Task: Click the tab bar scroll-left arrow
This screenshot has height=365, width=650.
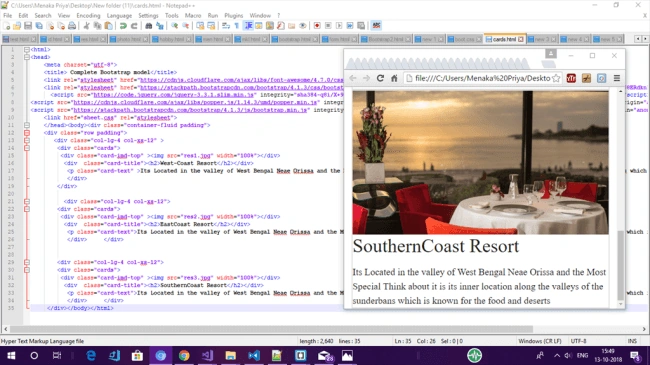Action: point(638,39)
